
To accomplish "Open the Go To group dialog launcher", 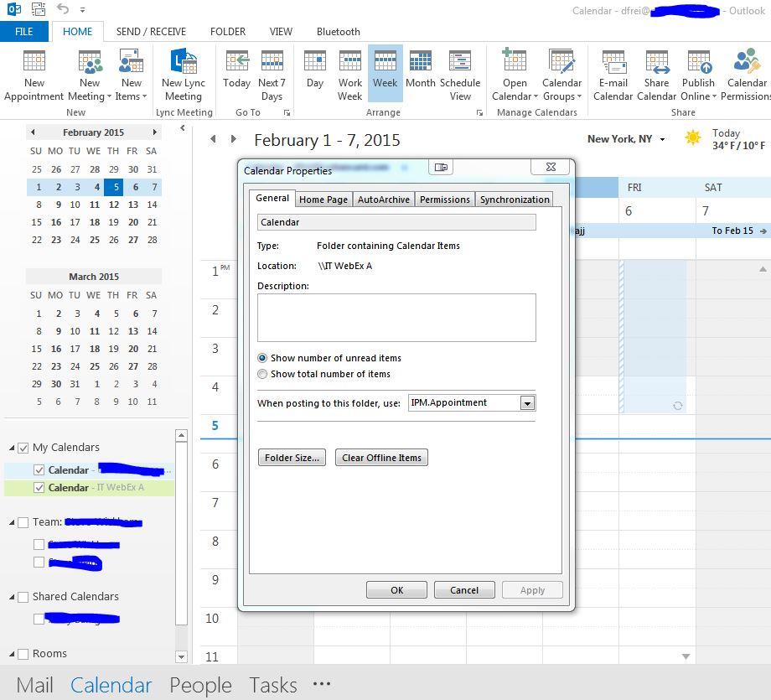I will [287, 113].
